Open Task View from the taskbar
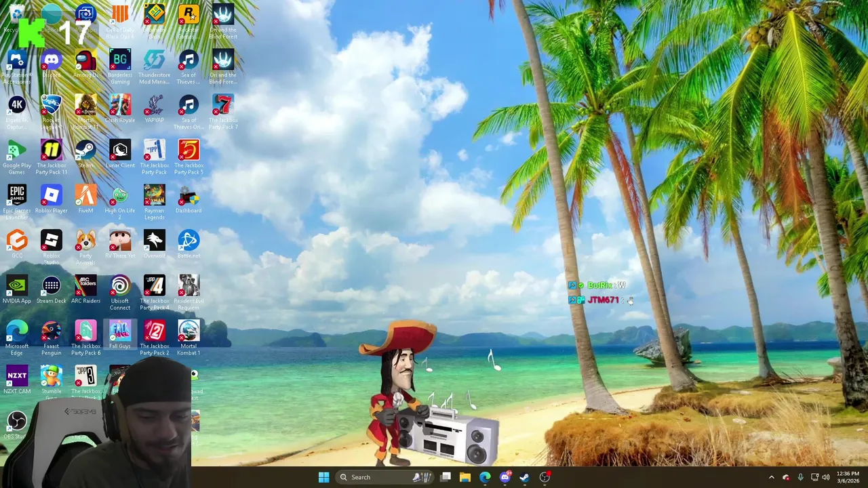Image resolution: width=868 pixels, height=488 pixels. click(446, 477)
